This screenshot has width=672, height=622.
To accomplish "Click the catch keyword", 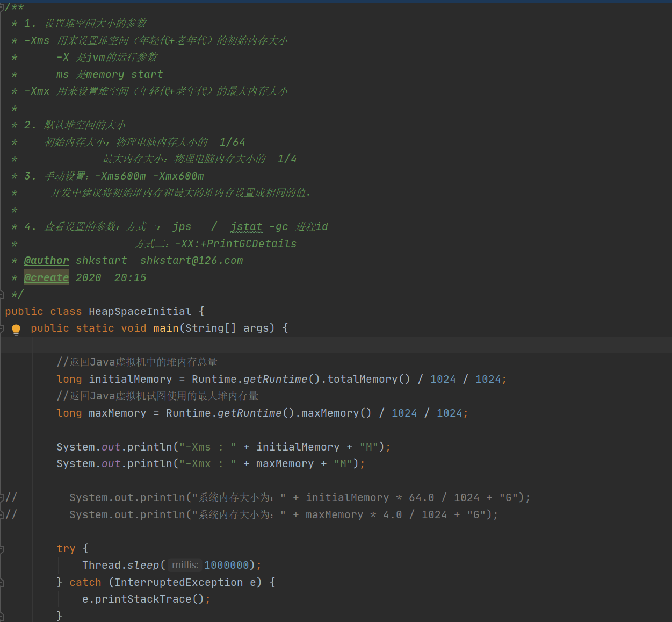I will click(x=85, y=582).
